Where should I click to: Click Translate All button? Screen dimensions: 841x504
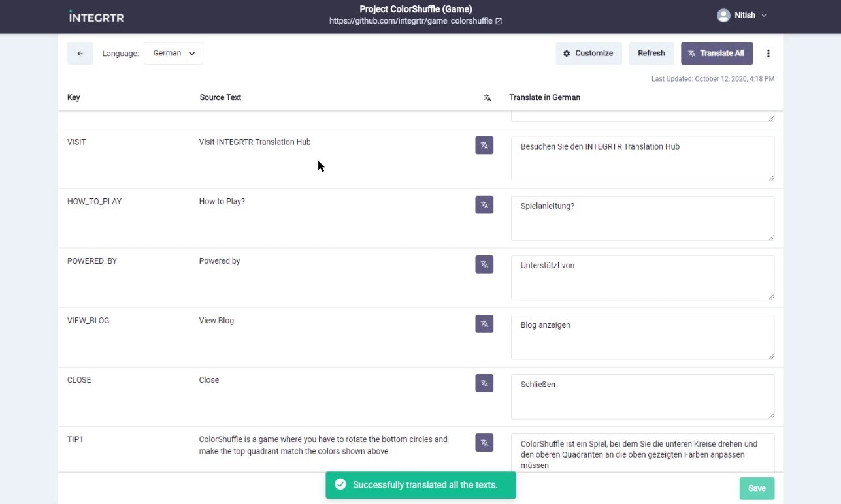717,54
